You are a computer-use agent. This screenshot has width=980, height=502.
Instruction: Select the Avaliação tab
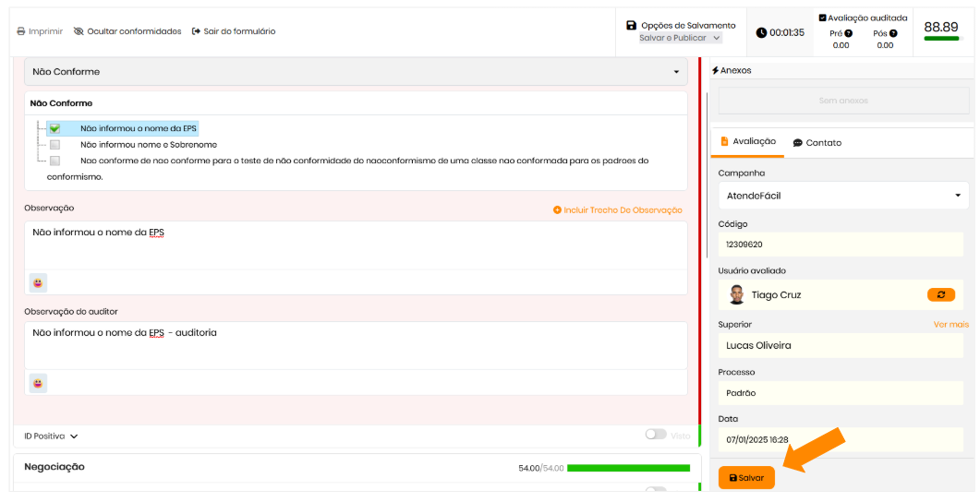pyautogui.click(x=748, y=142)
